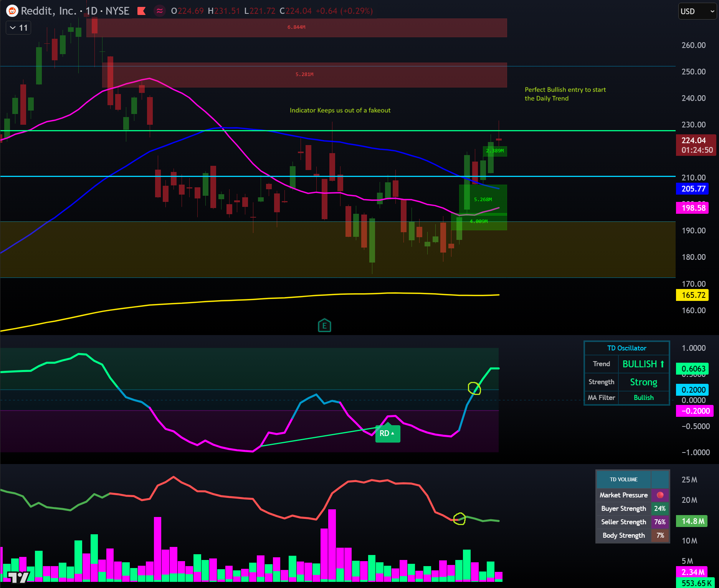Open the 1D timeframe selector in the legend

[x=92, y=11]
